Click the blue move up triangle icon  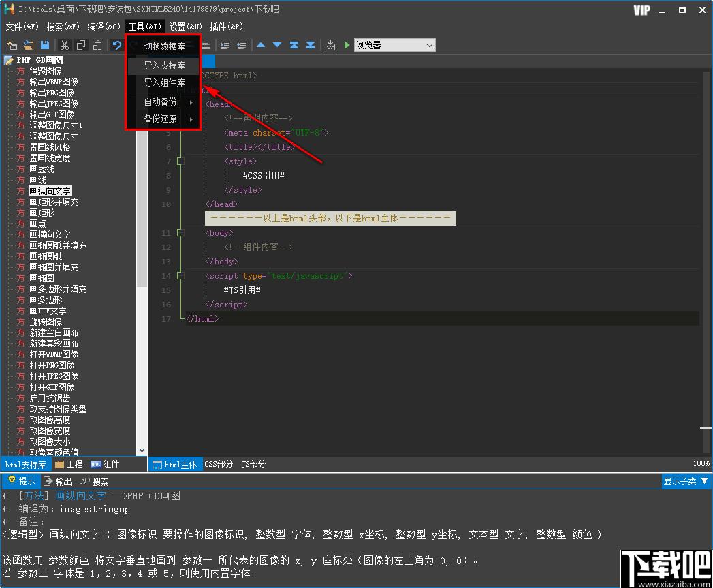coord(261,45)
